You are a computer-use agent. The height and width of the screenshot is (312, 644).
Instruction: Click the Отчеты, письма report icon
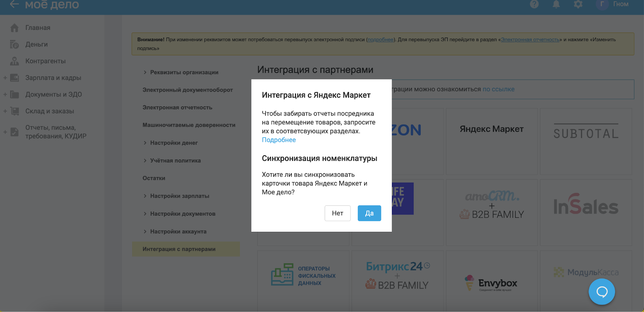(14, 132)
